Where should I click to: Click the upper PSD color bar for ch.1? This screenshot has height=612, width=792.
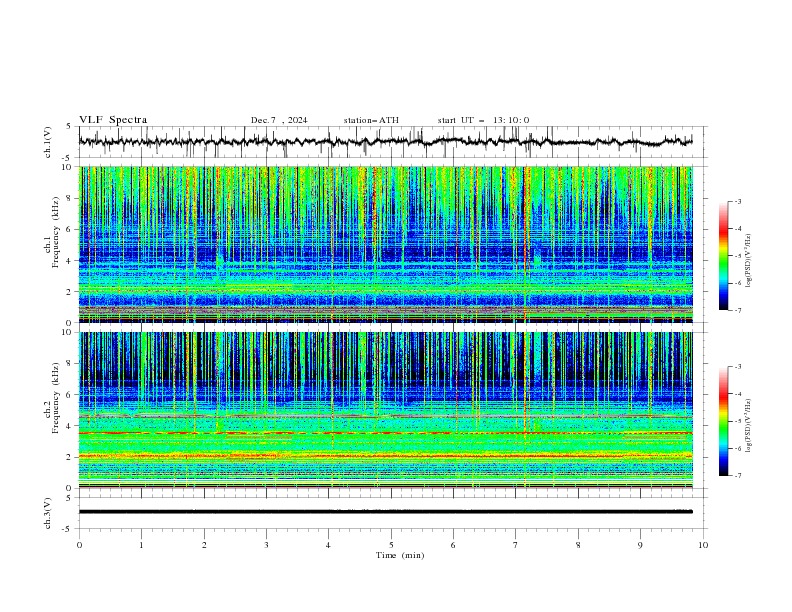[x=723, y=255]
